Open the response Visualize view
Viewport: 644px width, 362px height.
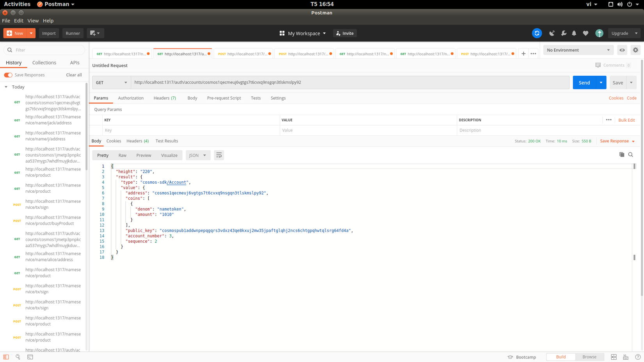169,155
